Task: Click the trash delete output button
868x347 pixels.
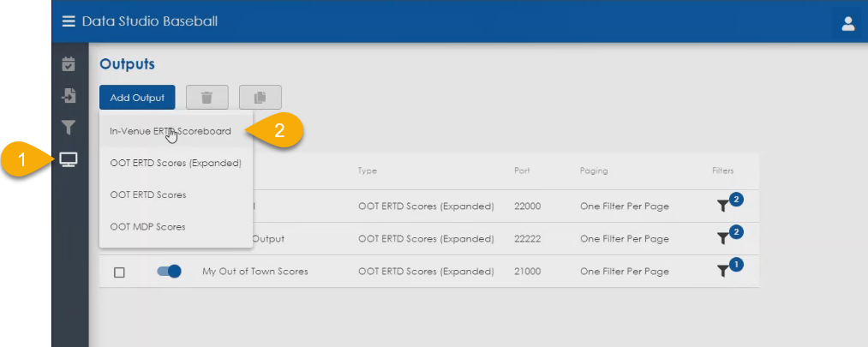Action: [207, 98]
